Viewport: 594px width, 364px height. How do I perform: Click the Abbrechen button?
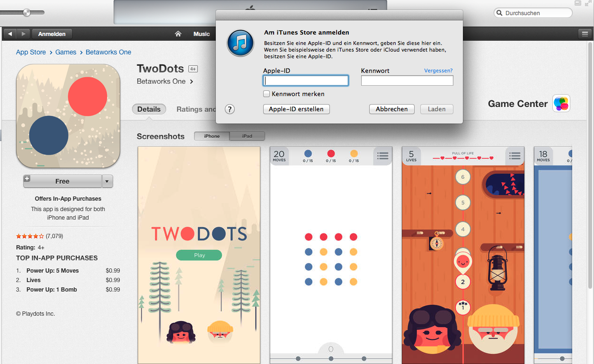392,109
